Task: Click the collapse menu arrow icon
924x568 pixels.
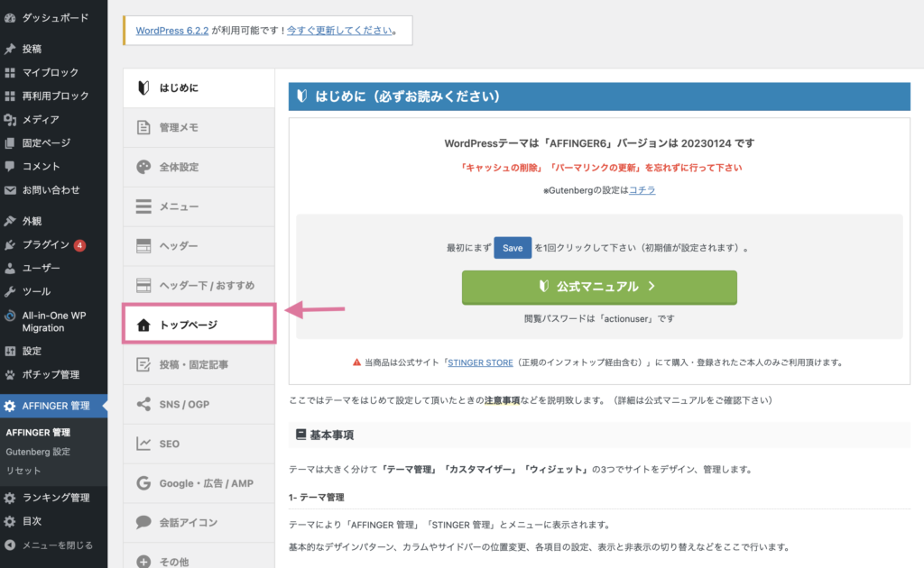Action: (x=10, y=545)
